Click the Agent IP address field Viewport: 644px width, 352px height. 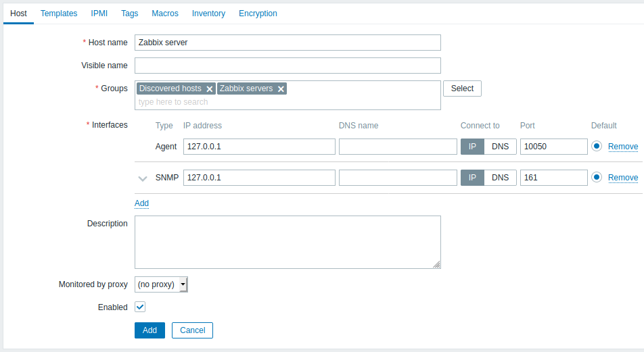pyautogui.click(x=259, y=147)
